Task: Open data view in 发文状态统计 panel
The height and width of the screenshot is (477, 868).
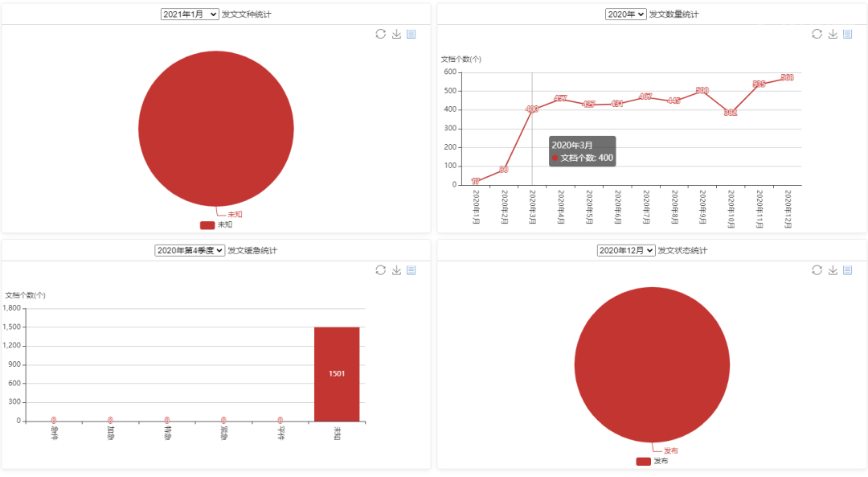Action: pyautogui.click(x=848, y=270)
